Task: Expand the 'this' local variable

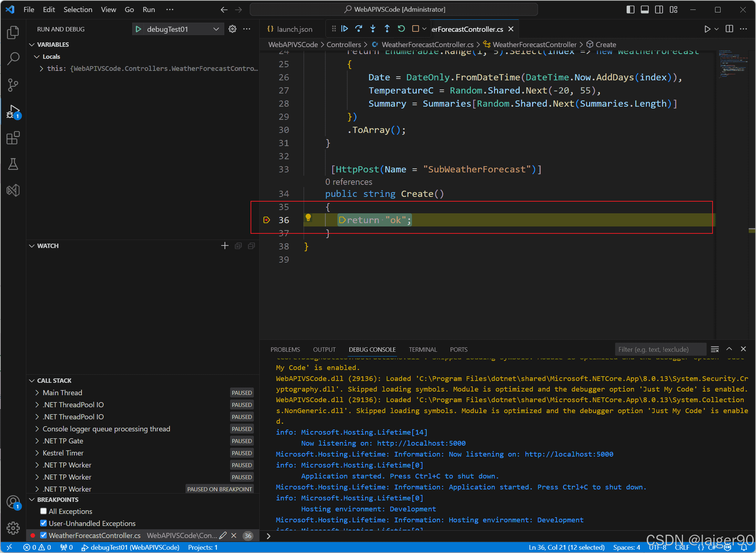Action: (x=41, y=69)
